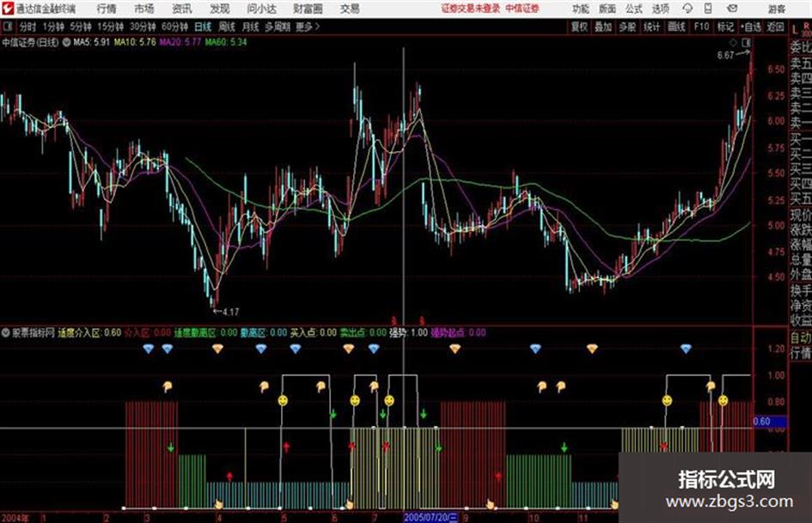Expand the 股票指标网 sub-chart indicator arrow
Viewport: 812px width, 523px height.
tap(6, 332)
